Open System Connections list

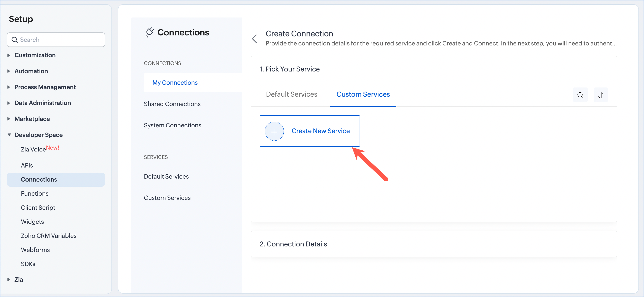(173, 125)
